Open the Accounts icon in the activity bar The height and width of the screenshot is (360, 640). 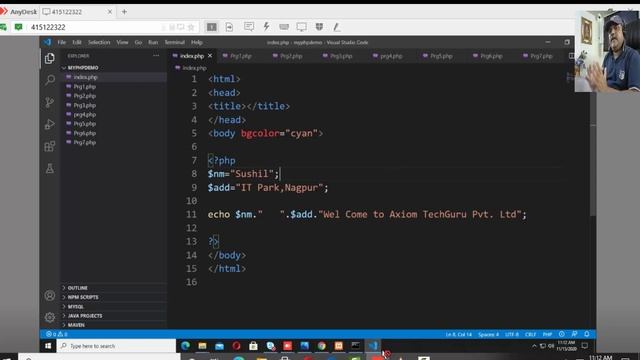[x=50, y=295]
